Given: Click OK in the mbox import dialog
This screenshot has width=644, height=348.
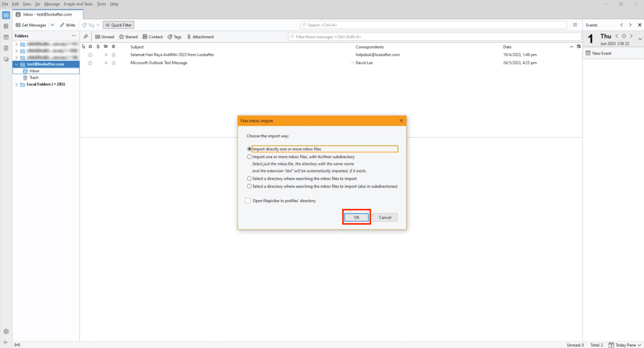Looking at the screenshot, I should pyautogui.click(x=356, y=217).
